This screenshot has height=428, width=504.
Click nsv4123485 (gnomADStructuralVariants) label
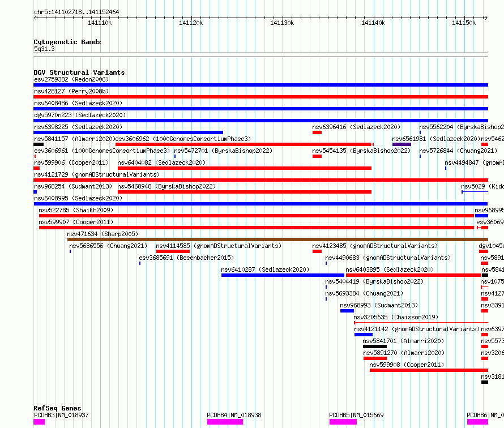coord(375,246)
